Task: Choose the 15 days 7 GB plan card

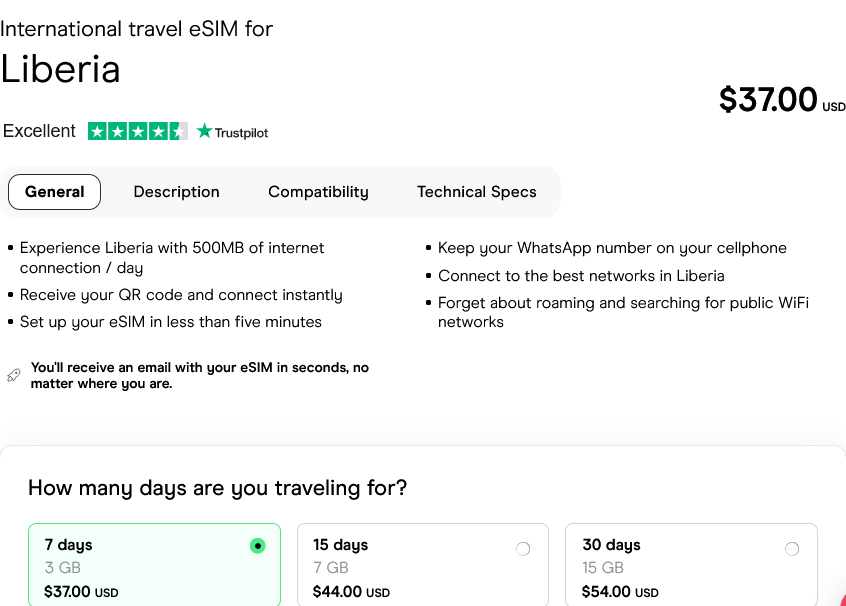Action: 420,568
